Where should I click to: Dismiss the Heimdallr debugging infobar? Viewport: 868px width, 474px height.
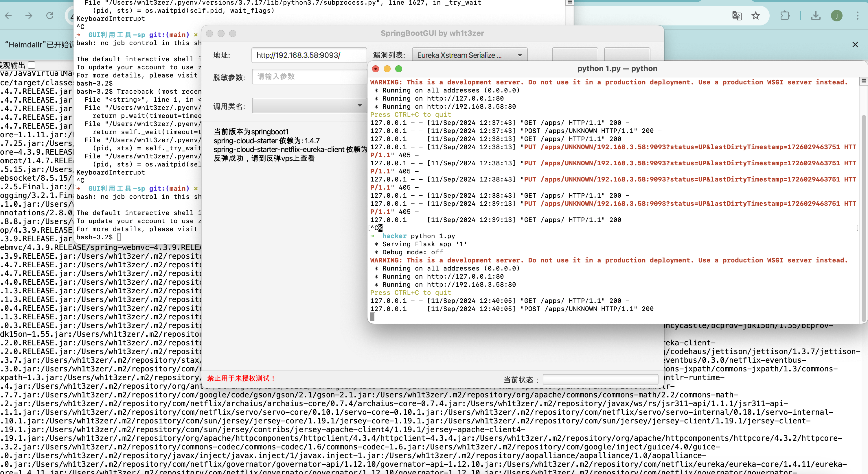coord(855,45)
